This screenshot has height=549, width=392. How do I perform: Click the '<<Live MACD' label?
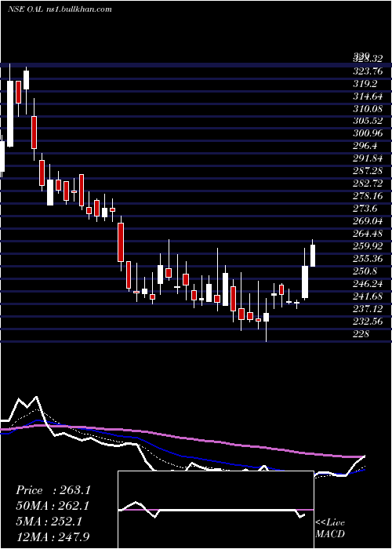[330, 528]
